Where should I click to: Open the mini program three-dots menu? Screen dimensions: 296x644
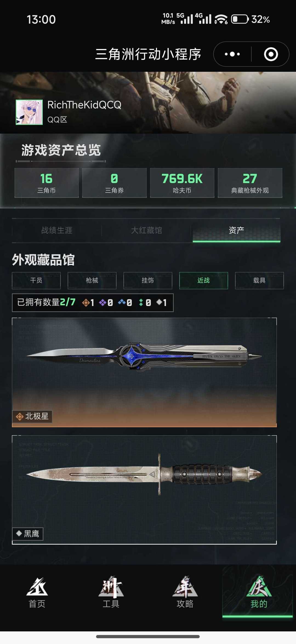(x=232, y=54)
